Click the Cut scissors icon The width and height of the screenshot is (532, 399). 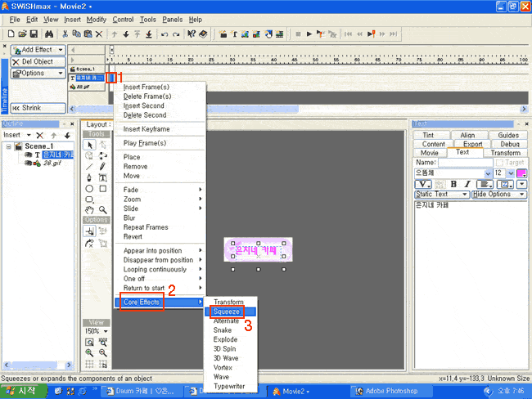tap(65, 34)
